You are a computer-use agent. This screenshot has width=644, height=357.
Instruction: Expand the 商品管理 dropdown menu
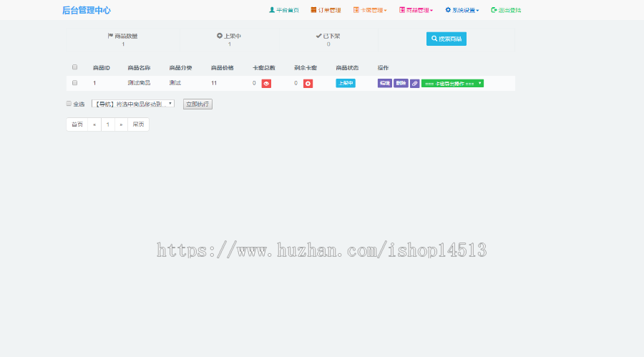click(x=416, y=11)
